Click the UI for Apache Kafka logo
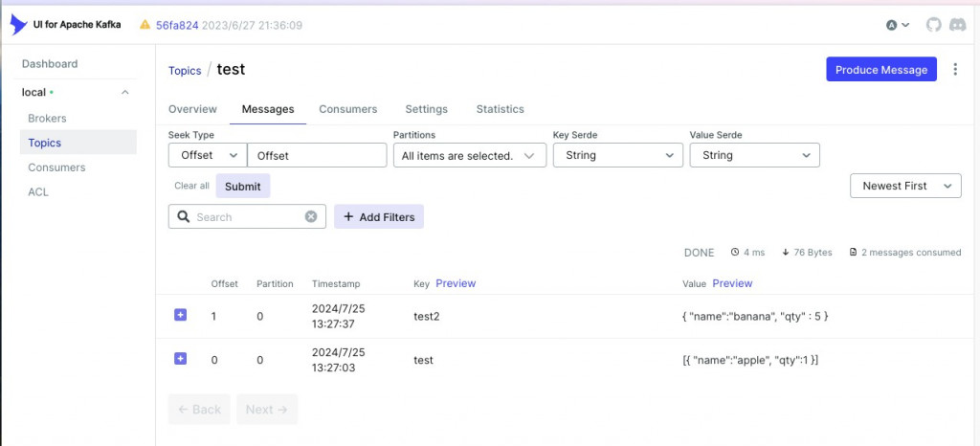 [x=19, y=25]
